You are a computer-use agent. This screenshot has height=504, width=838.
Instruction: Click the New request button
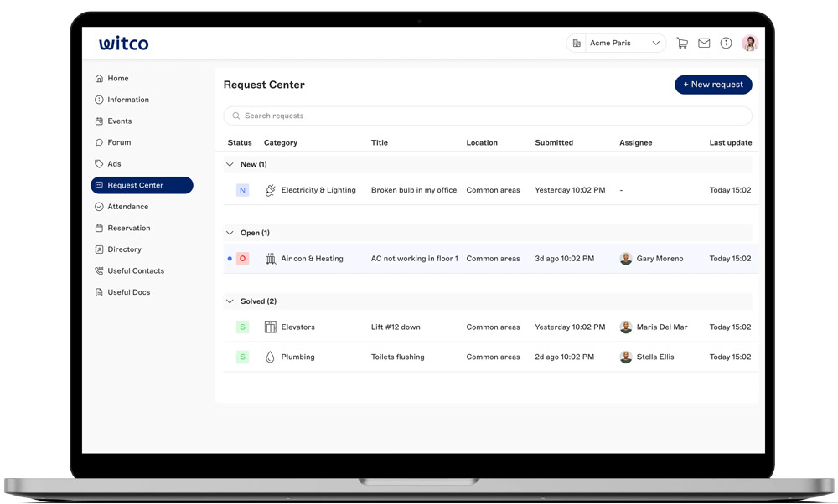click(713, 85)
